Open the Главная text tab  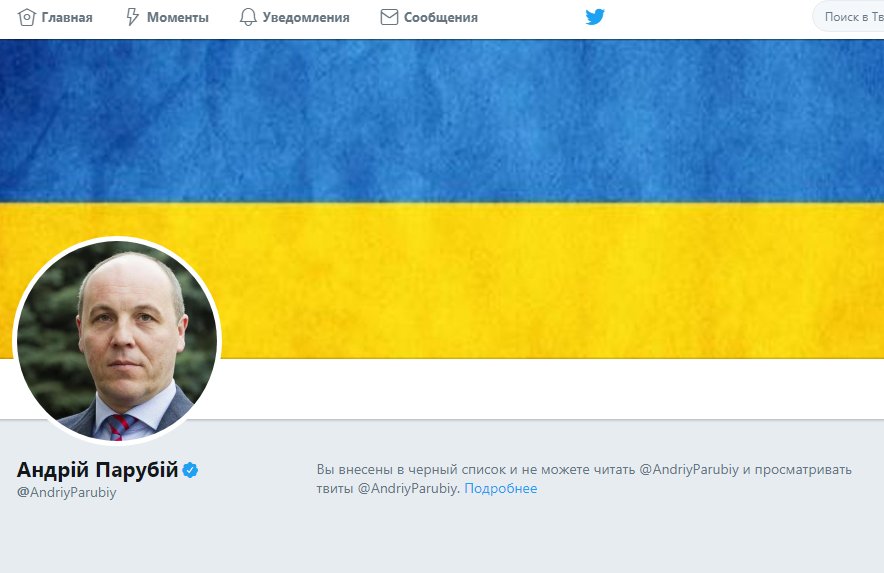point(67,17)
